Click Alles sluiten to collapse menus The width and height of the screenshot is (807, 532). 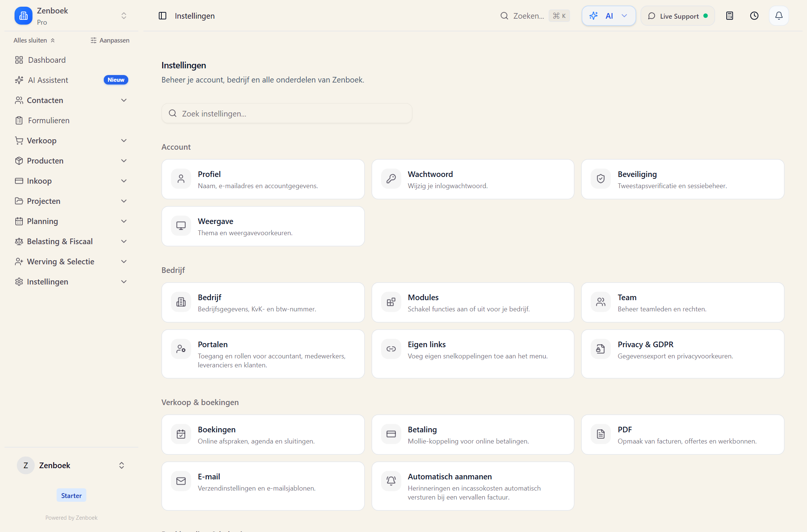[34, 40]
